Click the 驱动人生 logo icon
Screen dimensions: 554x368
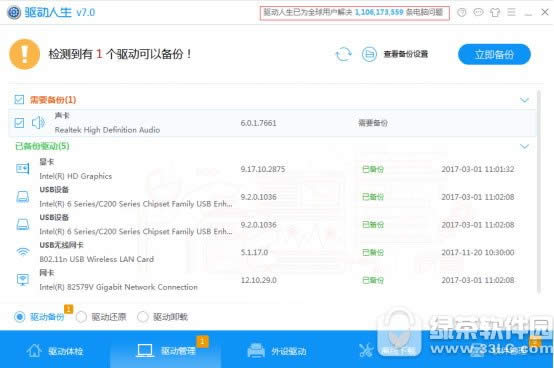click(x=14, y=12)
